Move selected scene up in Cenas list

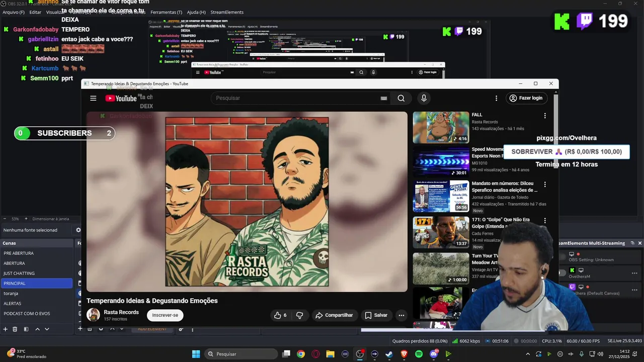37,329
